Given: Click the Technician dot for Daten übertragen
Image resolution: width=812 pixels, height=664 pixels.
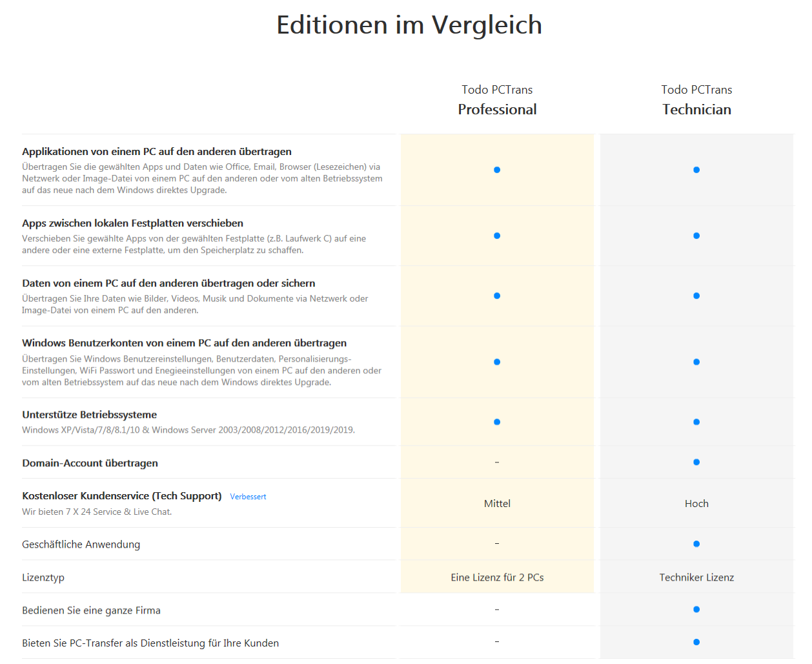Looking at the screenshot, I should [x=696, y=296].
